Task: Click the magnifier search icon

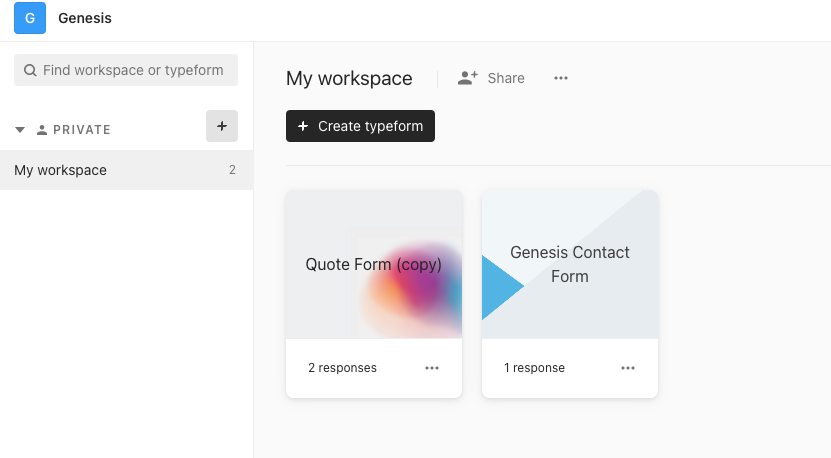Action: pos(30,70)
